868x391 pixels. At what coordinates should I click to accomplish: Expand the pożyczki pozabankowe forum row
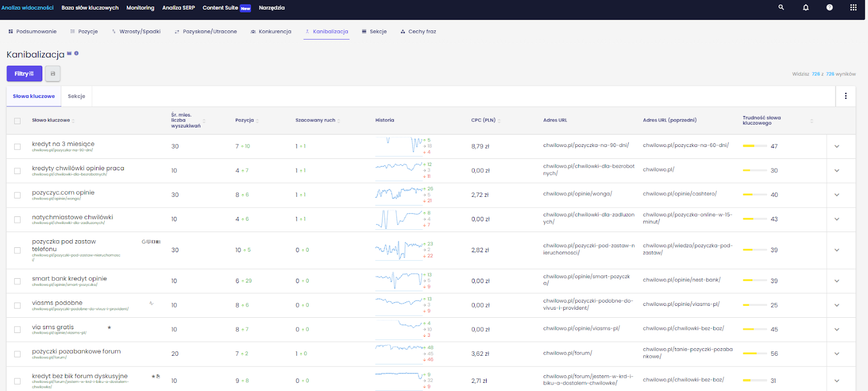(x=837, y=354)
